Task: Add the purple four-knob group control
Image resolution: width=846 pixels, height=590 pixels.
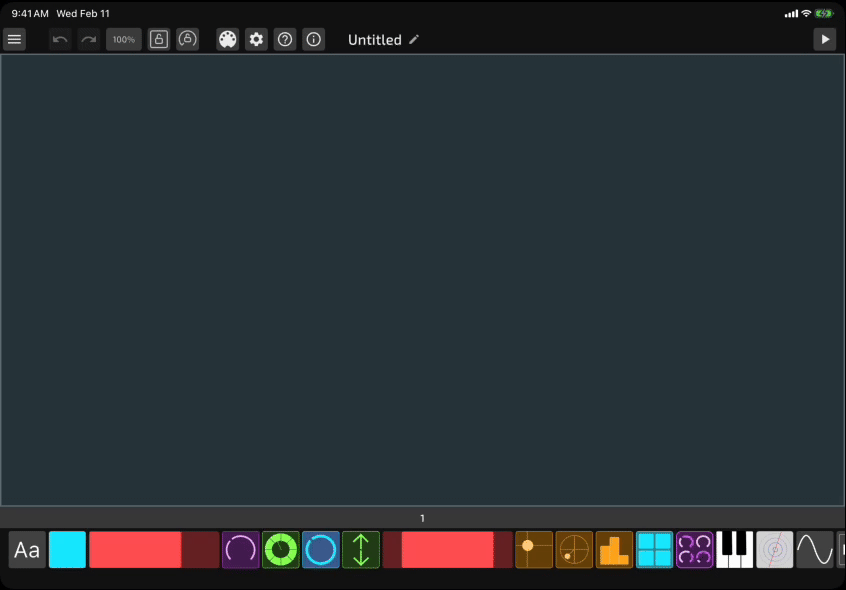Action: pos(694,550)
